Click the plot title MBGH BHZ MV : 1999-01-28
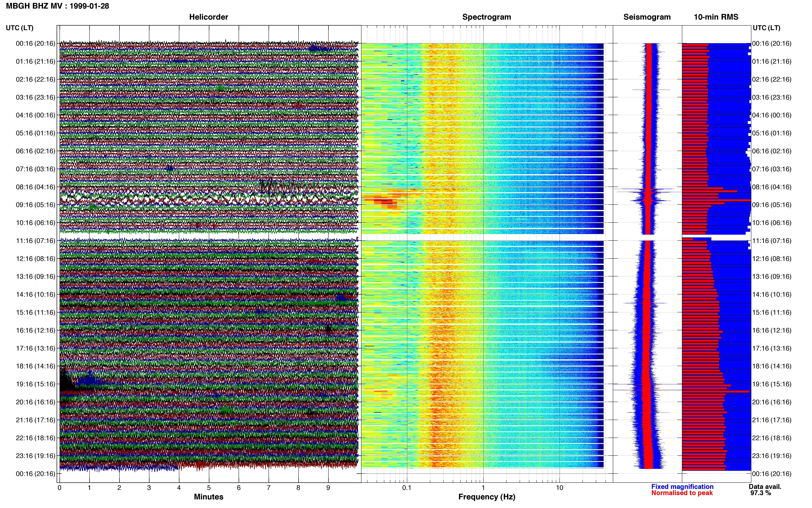 click(57, 6)
